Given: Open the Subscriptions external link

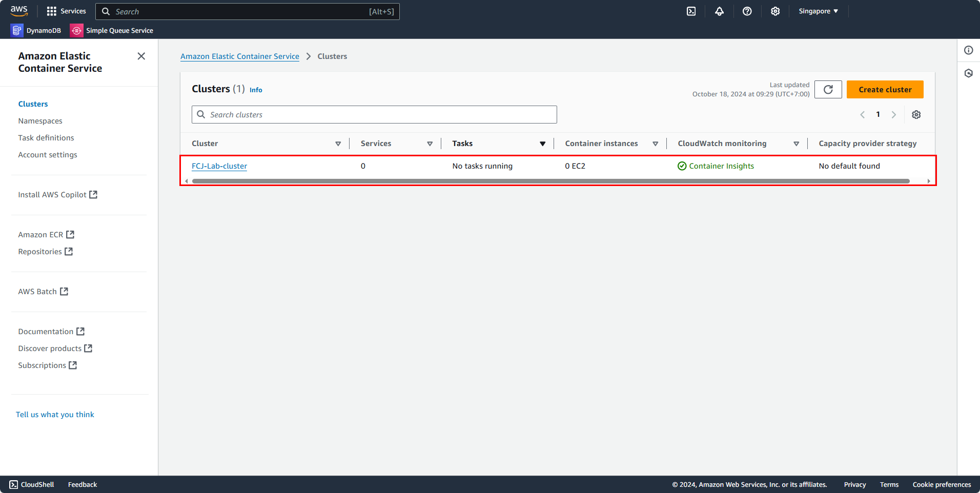Looking at the screenshot, I should (48, 365).
